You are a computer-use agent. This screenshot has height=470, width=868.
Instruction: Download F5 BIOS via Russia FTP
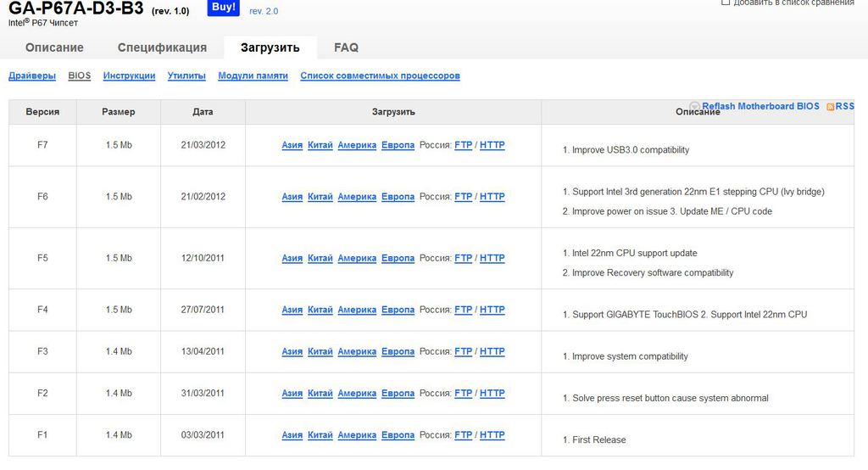(464, 258)
